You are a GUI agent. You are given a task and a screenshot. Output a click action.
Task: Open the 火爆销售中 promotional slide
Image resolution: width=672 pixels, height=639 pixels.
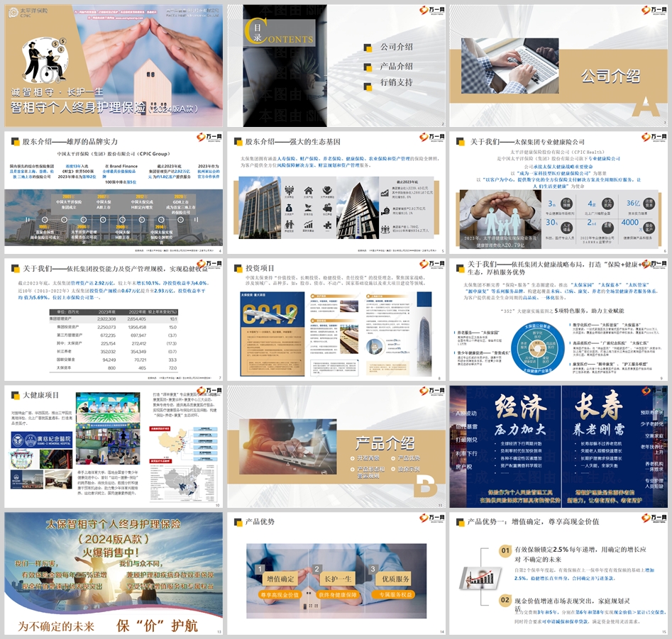click(114, 574)
